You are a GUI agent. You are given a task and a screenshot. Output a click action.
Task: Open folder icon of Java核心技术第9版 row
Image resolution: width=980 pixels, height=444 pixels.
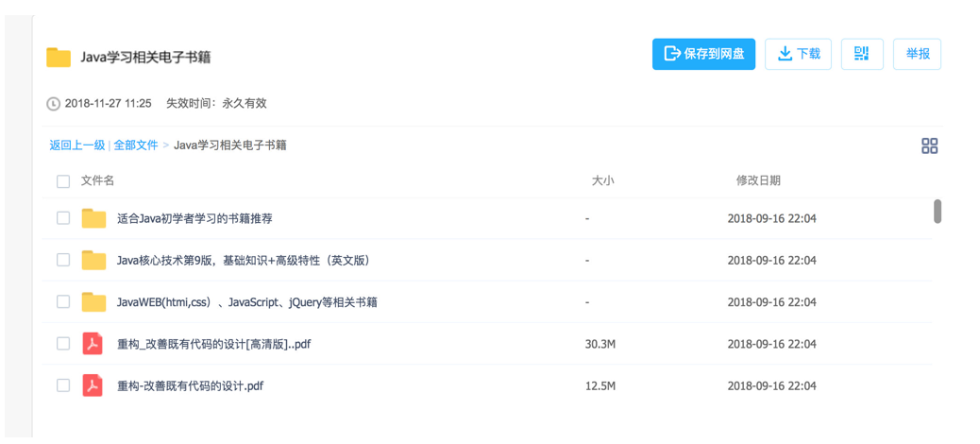tap(93, 260)
